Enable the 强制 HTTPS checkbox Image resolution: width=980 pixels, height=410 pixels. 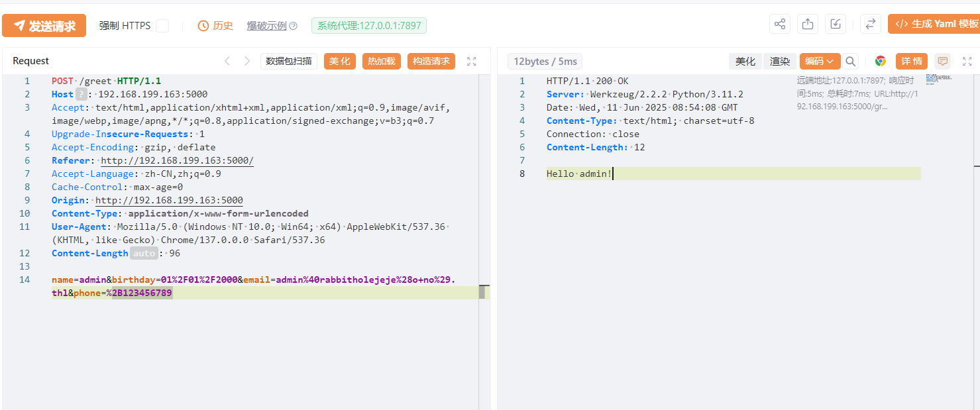(162, 26)
